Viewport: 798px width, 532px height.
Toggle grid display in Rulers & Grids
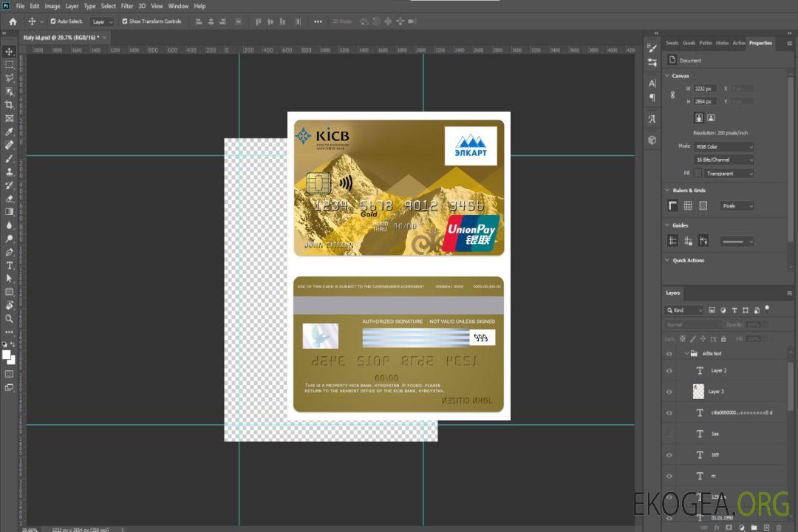[x=688, y=205]
